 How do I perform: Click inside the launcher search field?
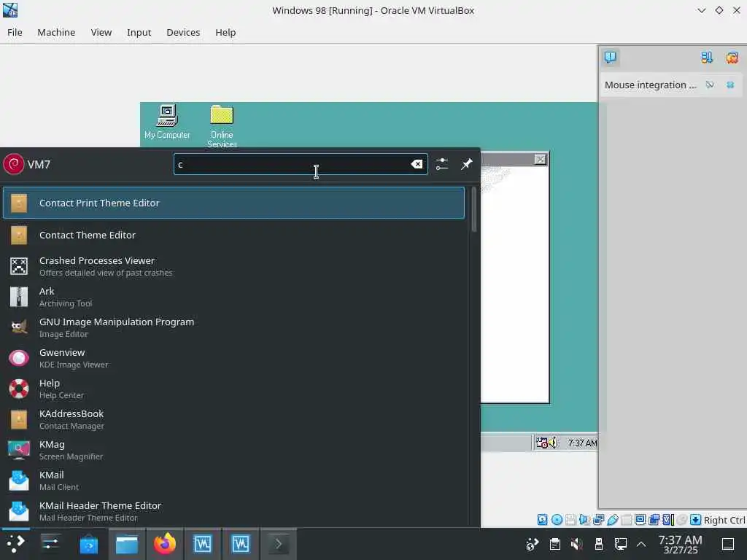tap(301, 164)
